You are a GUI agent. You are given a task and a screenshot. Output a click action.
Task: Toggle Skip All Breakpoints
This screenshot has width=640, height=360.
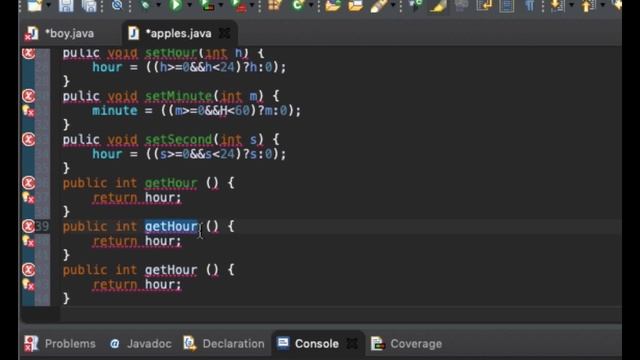[117, 5]
